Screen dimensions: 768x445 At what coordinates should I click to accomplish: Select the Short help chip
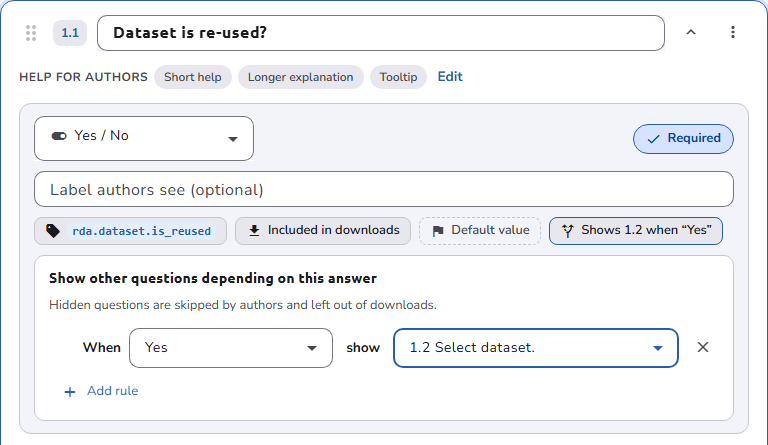(192, 77)
